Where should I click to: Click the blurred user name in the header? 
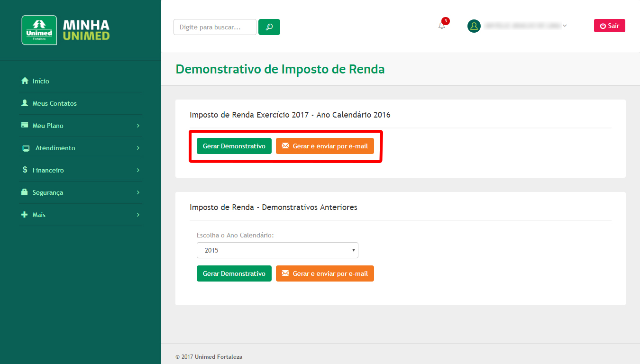(522, 26)
